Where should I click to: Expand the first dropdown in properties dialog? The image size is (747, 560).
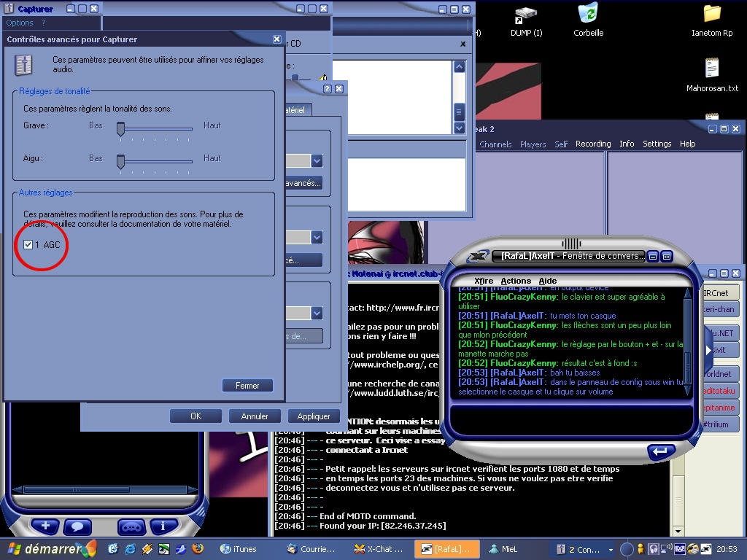[x=317, y=160]
